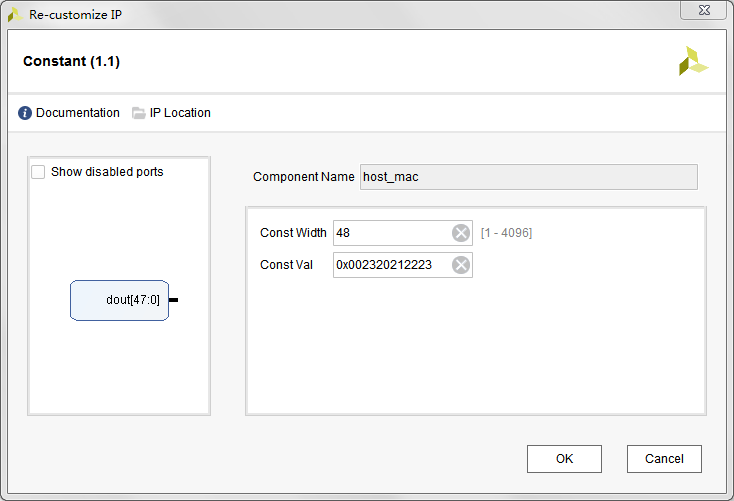Image resolution: width=734 pixels, height=501 pixels.
Task: Click into the Const Width input field
Action: click(x=392, y=233)
